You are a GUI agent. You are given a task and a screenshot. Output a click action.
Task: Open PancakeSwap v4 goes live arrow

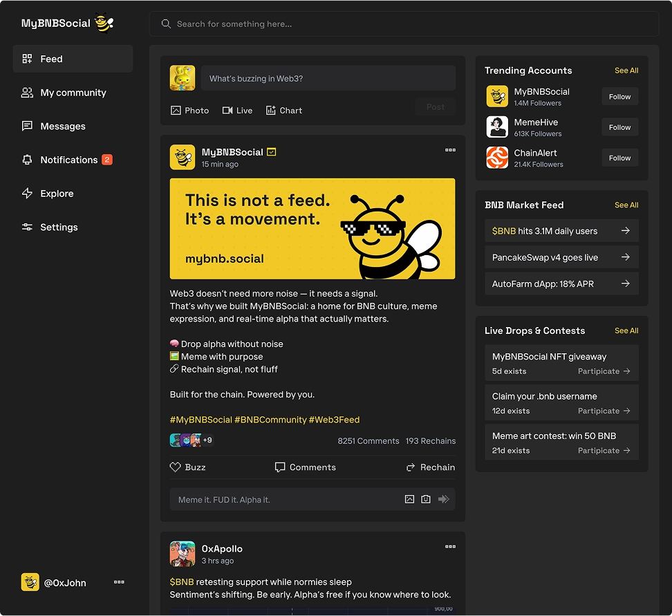pos(625,257)
